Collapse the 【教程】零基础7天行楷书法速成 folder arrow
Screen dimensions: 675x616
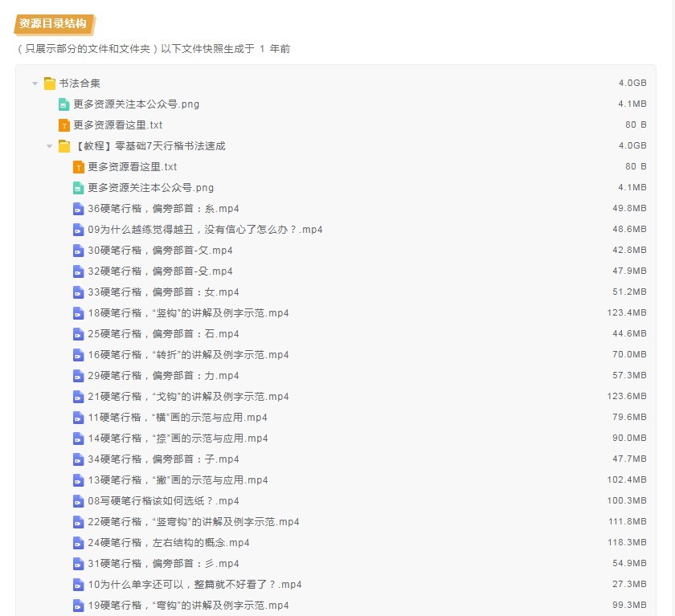click(50, 146)
